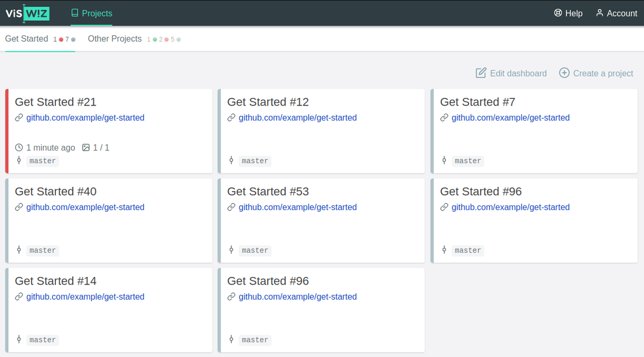Click the Edit dashboard button
Viewport: 644px width, 357px height.
point(511,73)
